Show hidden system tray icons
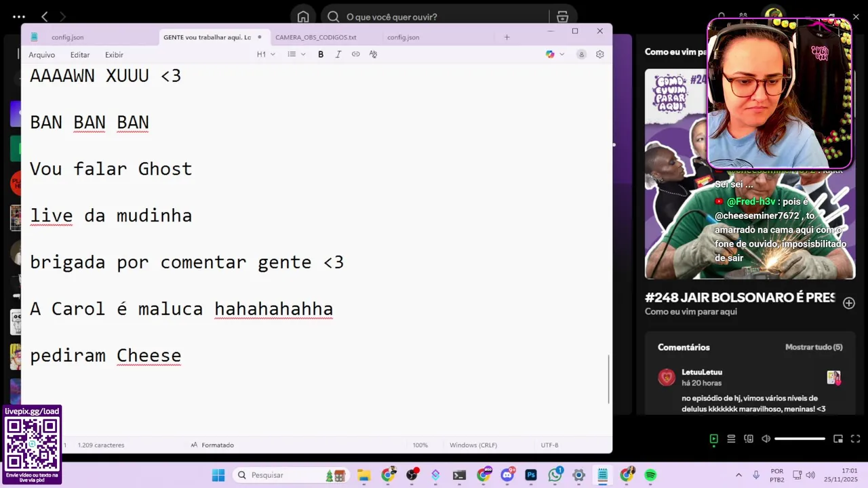 (738, 475)
